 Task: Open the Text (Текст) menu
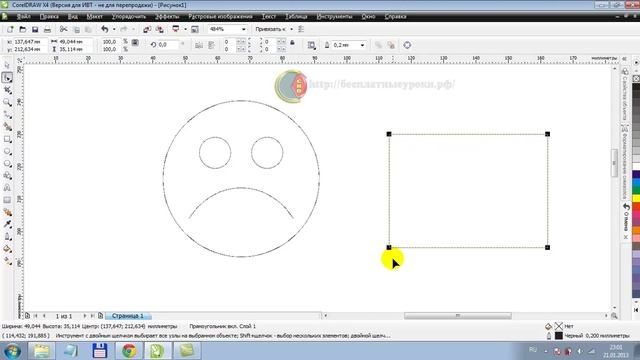click(269, 17)
